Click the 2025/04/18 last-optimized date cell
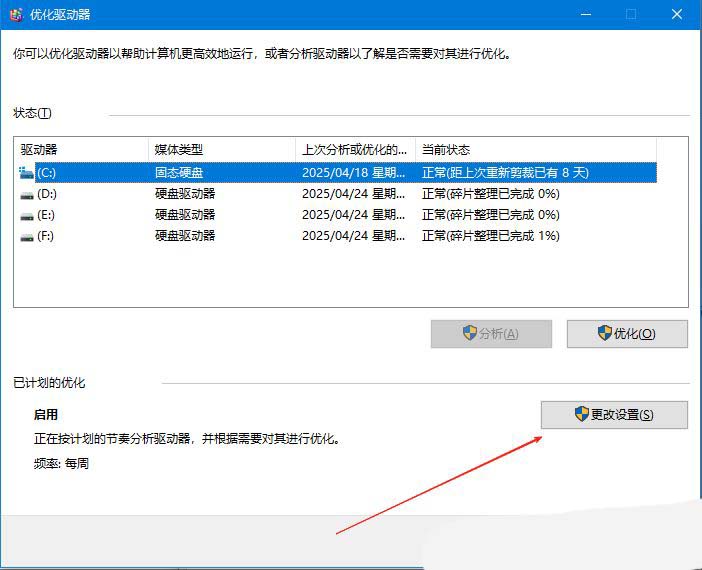The height and width of the screenshot is (570, 702). pos(354,172)
